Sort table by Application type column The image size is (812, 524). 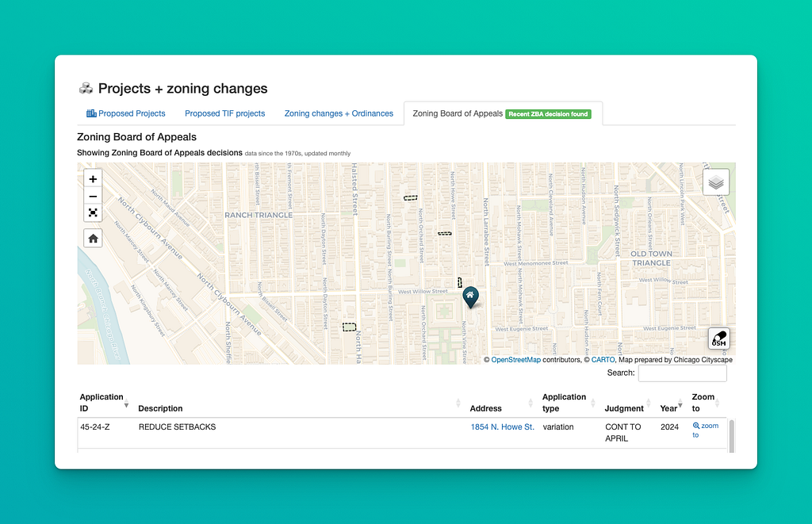point(569,403)
